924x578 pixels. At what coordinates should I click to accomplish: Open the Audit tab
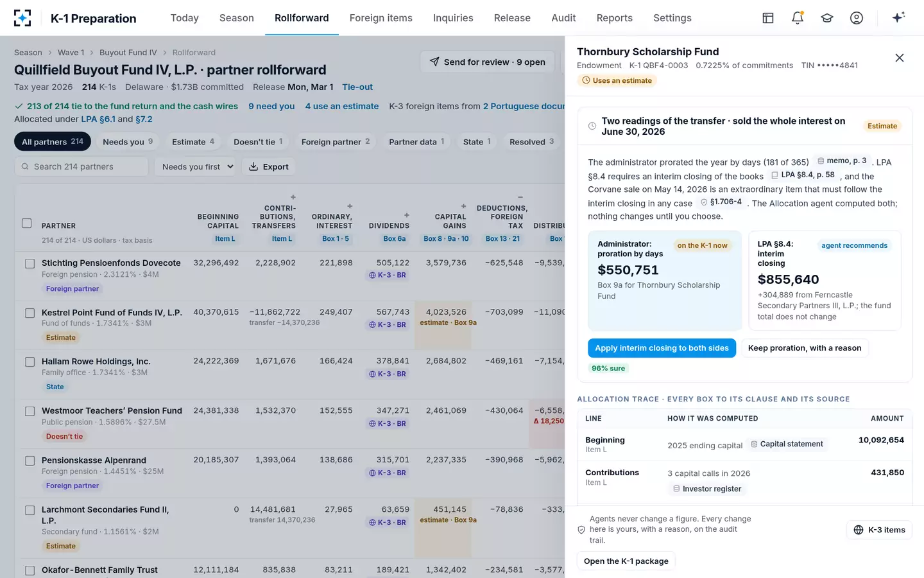[563, 18]
